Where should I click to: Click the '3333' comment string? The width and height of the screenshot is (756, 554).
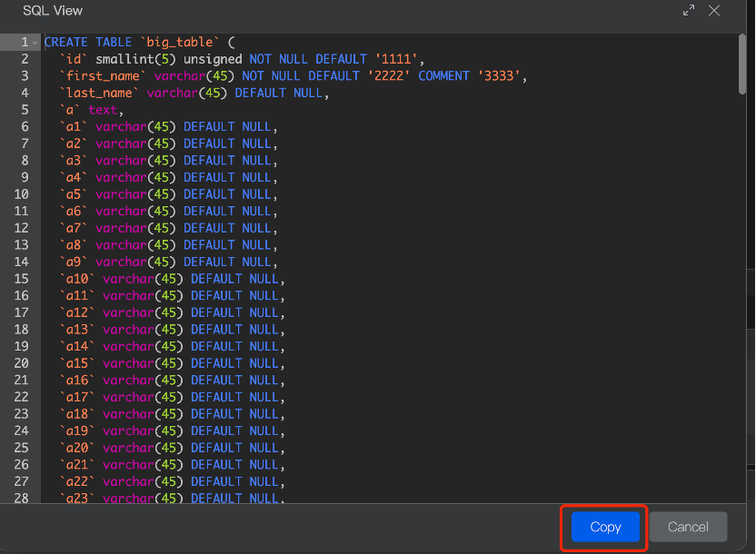(499, 76)
